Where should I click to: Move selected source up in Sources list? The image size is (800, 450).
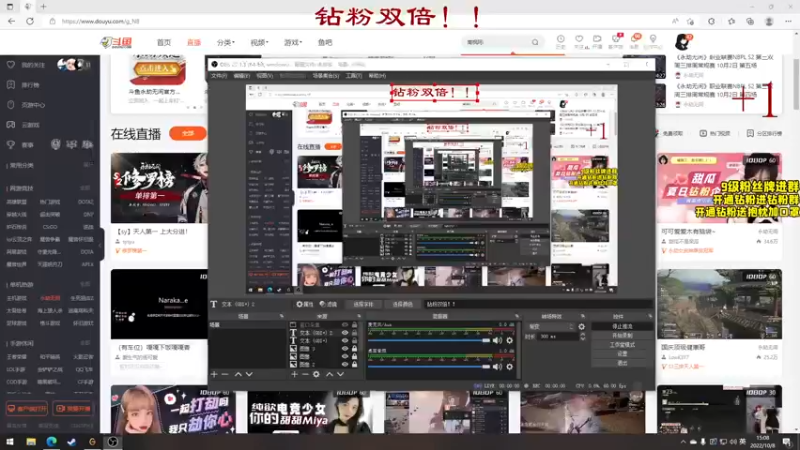329,374
